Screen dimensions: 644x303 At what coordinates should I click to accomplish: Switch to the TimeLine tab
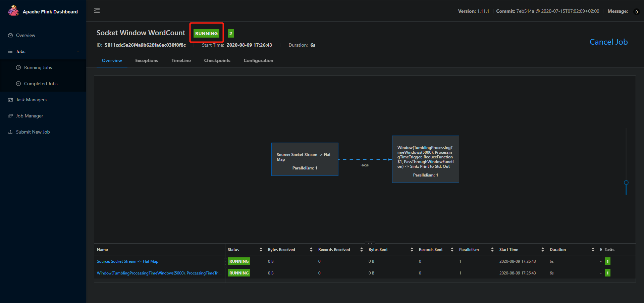(181, 60)
